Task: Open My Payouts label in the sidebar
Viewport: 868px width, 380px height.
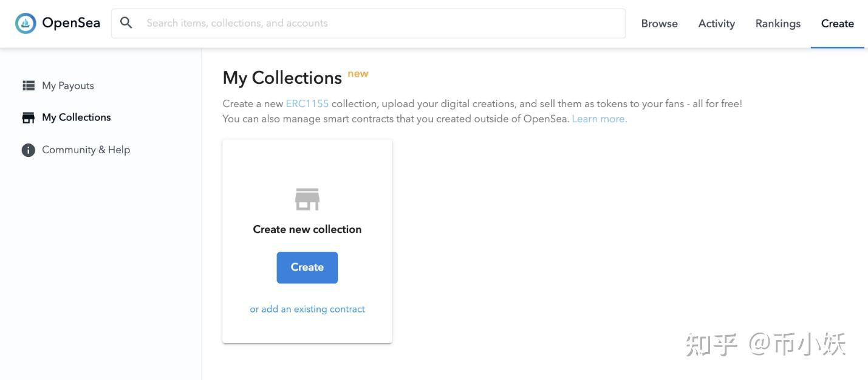Action: [x=68, y=86]
